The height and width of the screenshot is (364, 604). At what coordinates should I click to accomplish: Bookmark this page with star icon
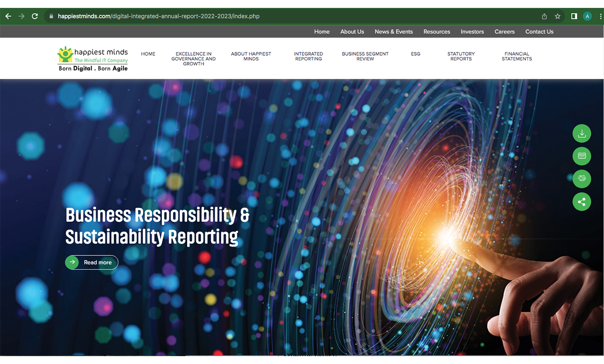click(558, 16)
